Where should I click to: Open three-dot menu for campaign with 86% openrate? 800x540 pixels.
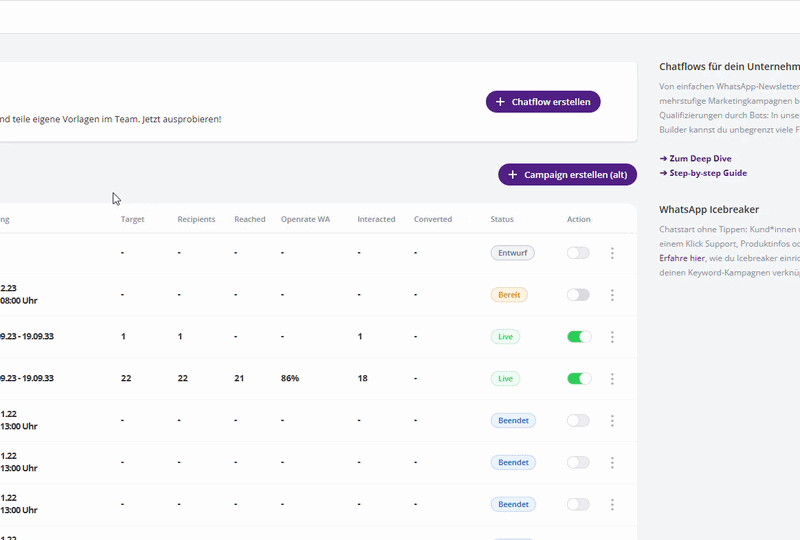pyautogui.click(x=612, y=379)
